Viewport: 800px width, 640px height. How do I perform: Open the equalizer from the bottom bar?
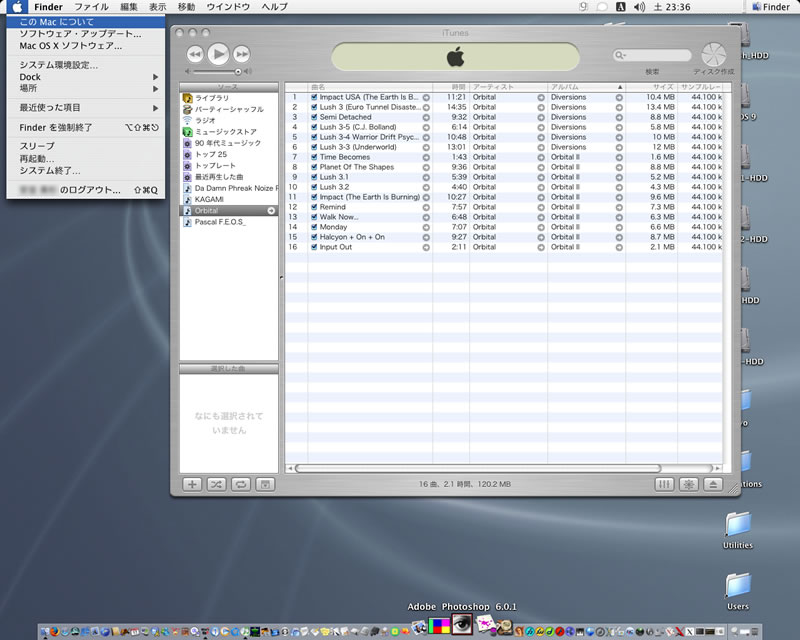pos(664,484)
